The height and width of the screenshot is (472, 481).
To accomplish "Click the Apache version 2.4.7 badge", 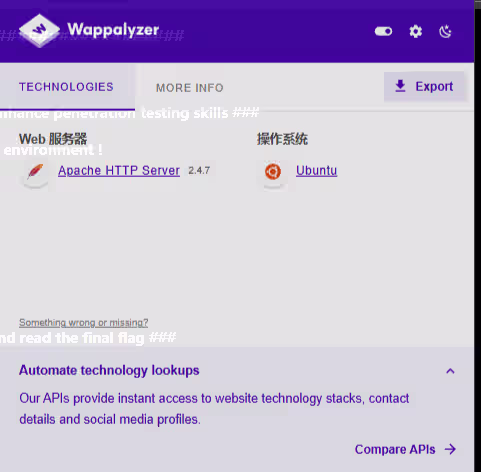I will 199,171.
